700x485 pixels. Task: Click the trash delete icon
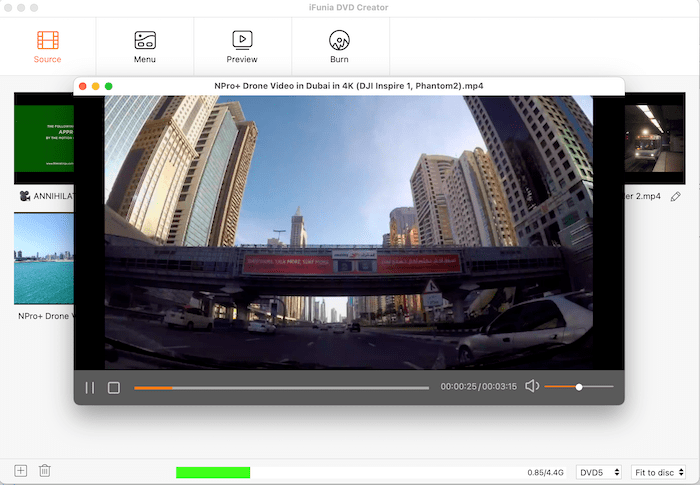[44, 471]
